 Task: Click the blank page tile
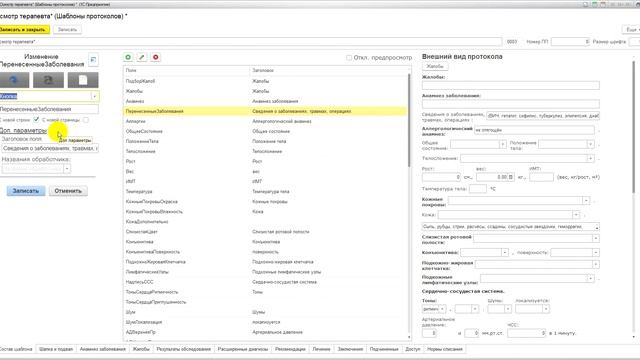83,80
